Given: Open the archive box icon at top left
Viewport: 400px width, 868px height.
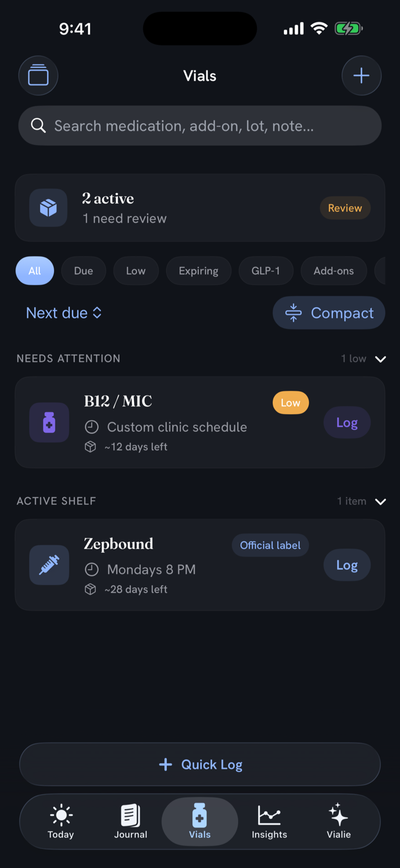Looking at the screenshot, I should pyautogui.click(x=38, y=76).
